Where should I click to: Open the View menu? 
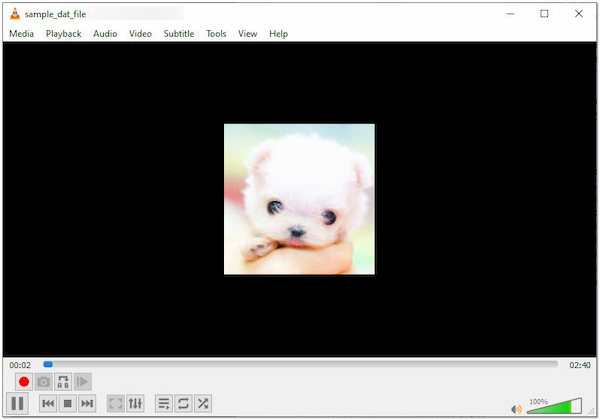point(248,34)
